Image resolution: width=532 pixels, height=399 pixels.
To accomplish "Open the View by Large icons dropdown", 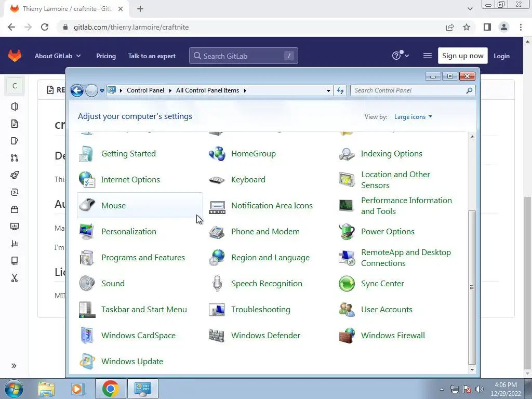I will pyautogui.click(x=413, y=117).
